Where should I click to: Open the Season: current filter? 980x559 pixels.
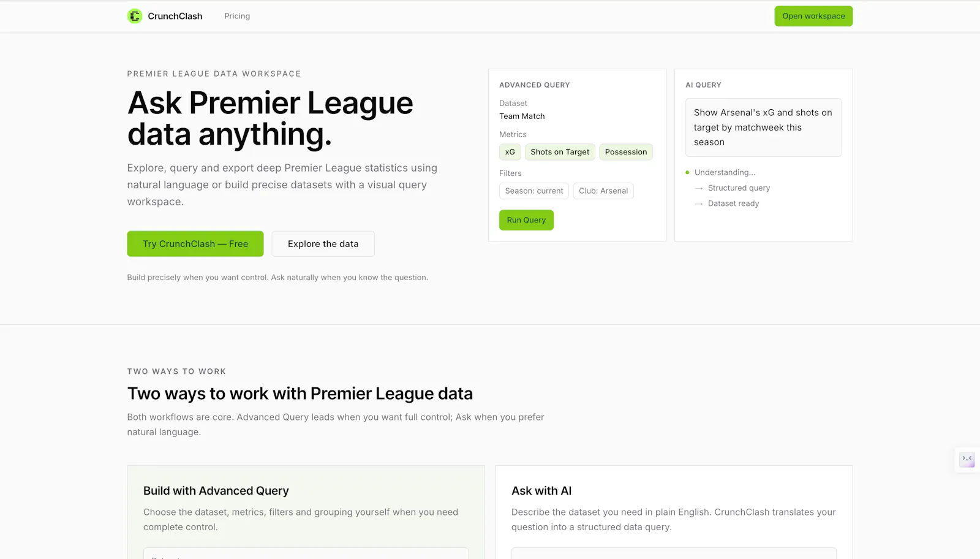534,191
